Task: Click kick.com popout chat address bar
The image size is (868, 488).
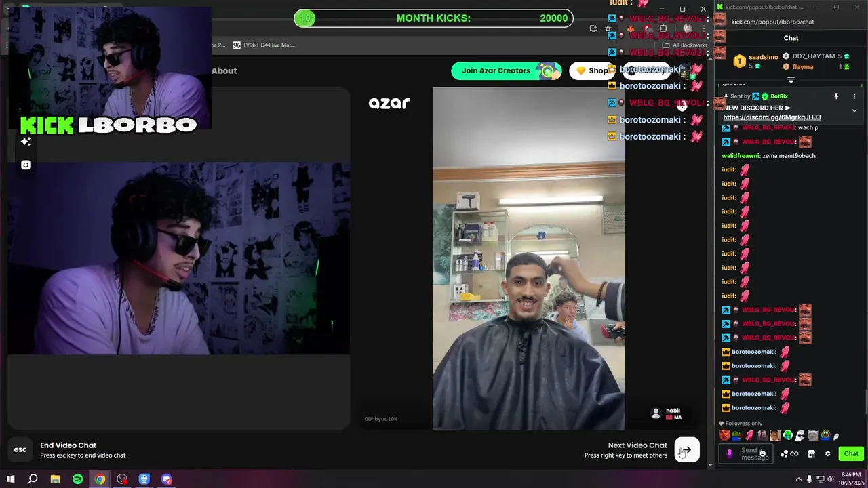Action: coord(772,22)
